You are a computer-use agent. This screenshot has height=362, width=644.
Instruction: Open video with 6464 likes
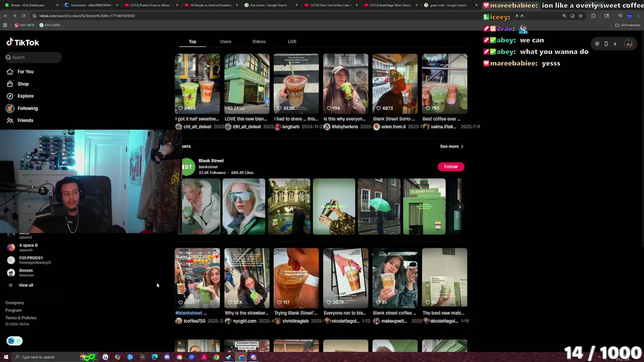[197, 83]
